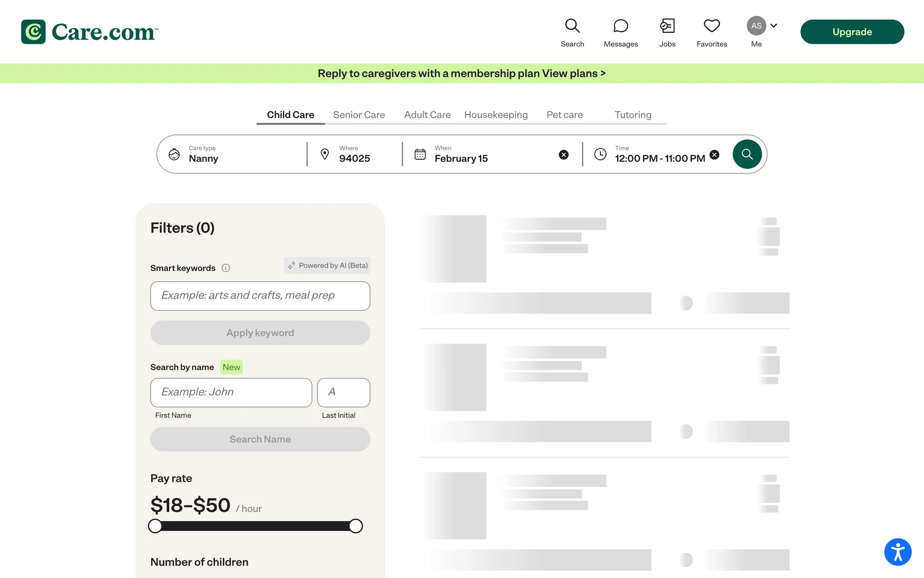The width and height of the screenshot is (924, 578).
Task: Clear the 12:00 PM - 11:00 PM time
Action: 715,155
